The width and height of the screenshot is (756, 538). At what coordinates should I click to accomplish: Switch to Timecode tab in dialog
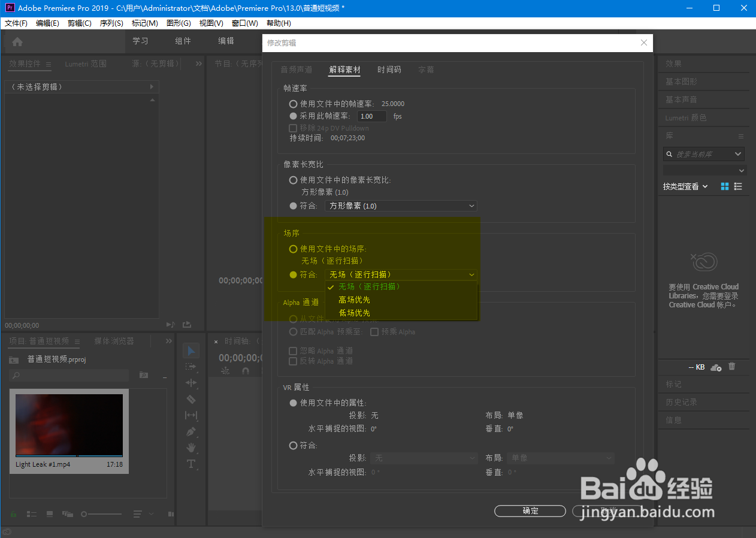[x=389, y=69]
